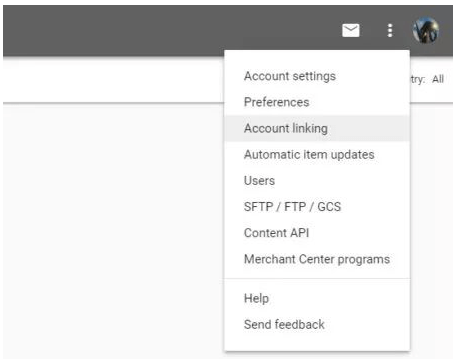Click the divider line above Help
Viewport: 472px width, 364px height.
(317, 278)
